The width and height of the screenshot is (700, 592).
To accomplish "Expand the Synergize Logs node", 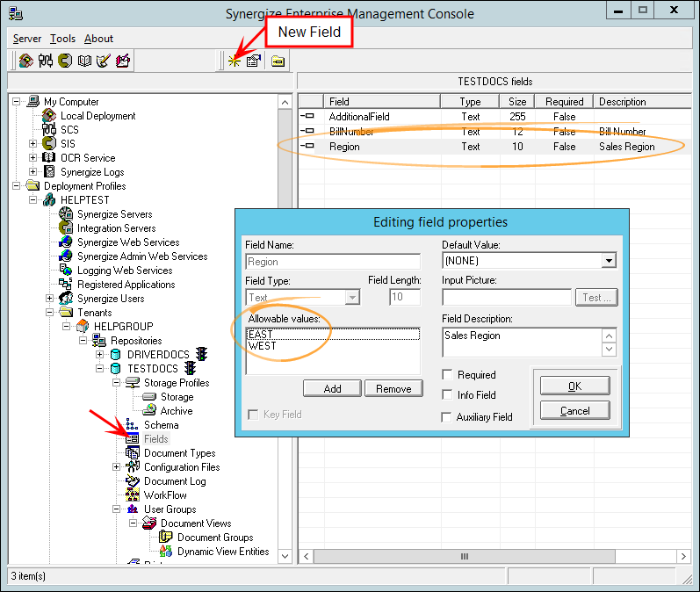I will (x=32, y=171).
